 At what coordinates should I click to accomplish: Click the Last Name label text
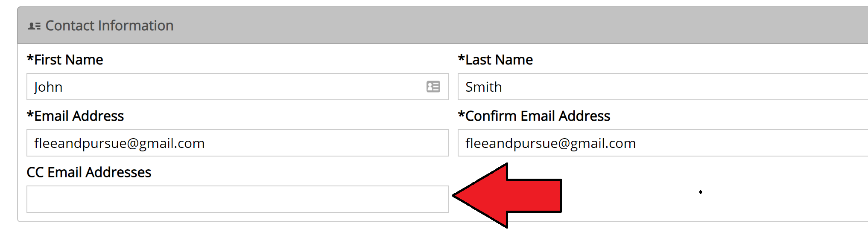point(499,60)
